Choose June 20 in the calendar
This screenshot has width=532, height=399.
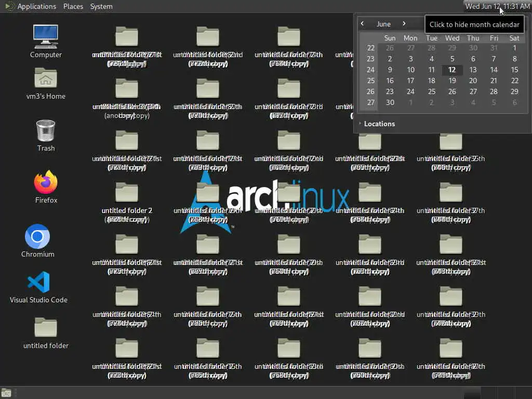click(473, 81)
